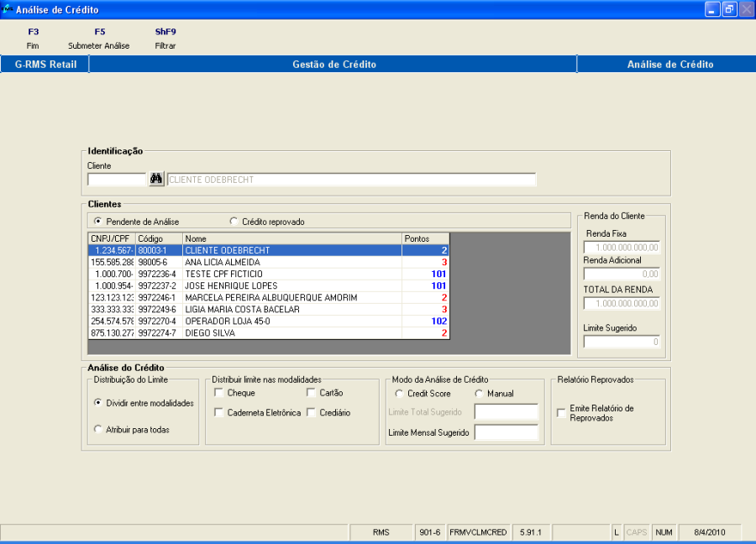Select Atribuir para todas distribution option
Image resolution: width=756 pixels, height=544 pixels.
pyautogui.click(x=98, y=431)
